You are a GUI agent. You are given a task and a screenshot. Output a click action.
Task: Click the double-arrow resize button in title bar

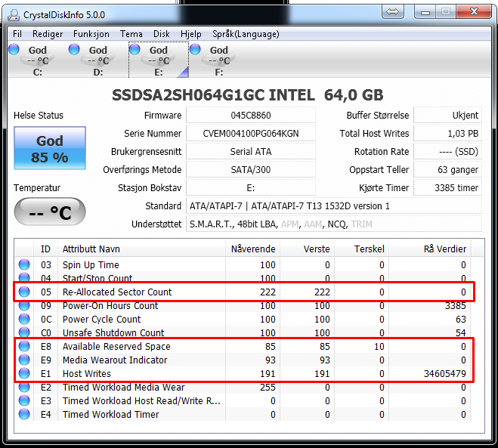click(392, 12)
